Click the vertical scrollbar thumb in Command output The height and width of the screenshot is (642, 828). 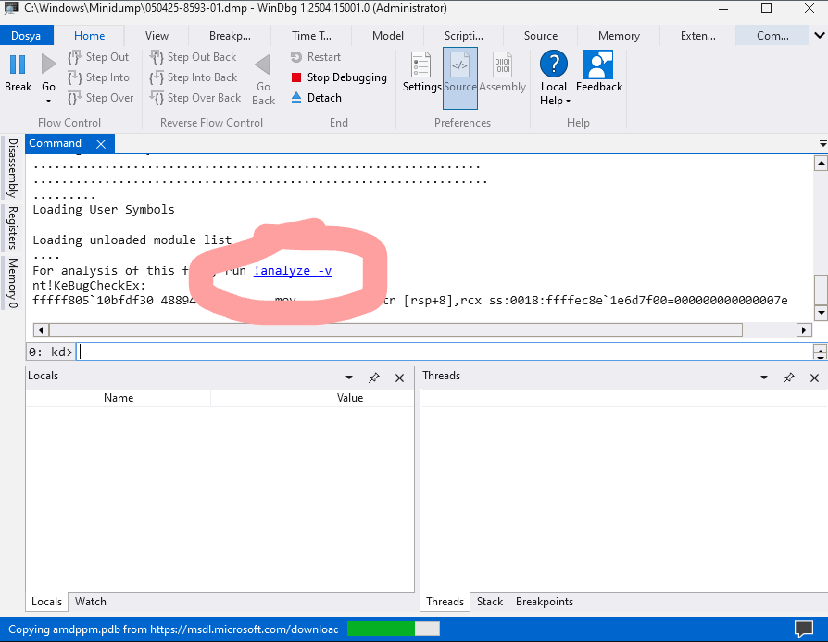821,289
